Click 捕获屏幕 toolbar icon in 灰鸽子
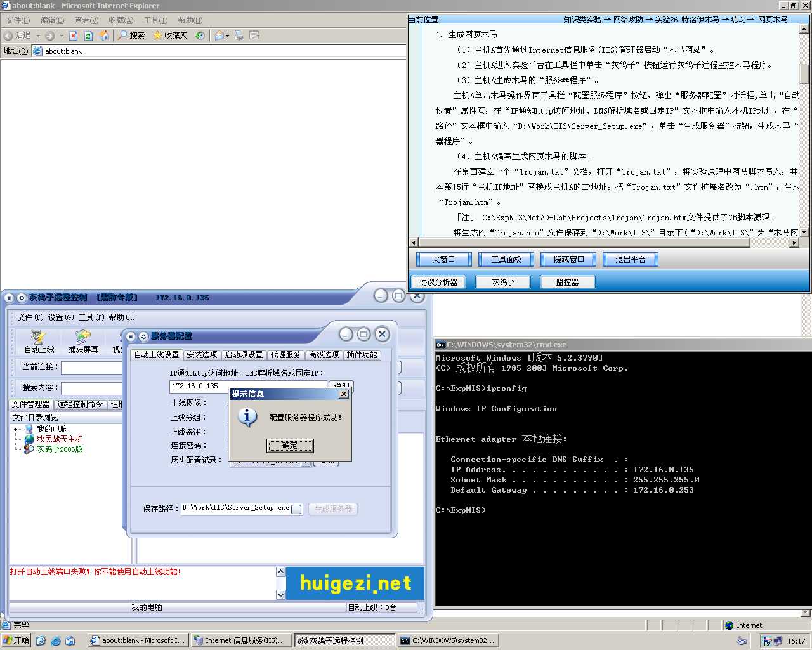 pos(83,342)
